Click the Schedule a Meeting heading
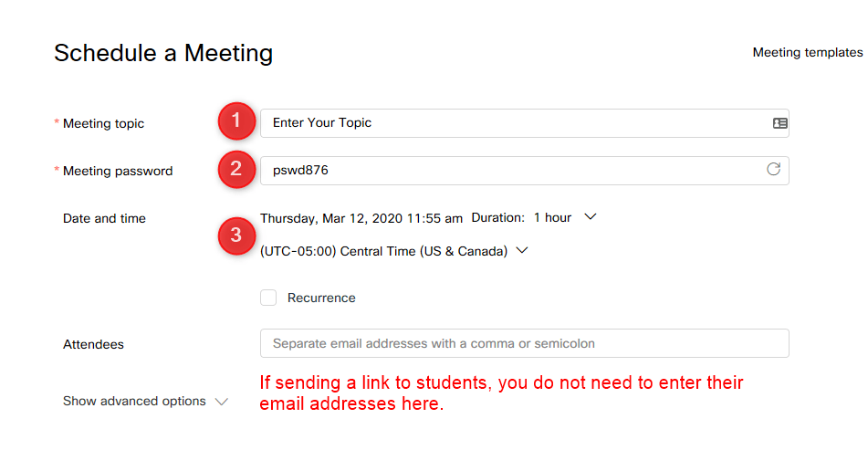 pos(163,53)
